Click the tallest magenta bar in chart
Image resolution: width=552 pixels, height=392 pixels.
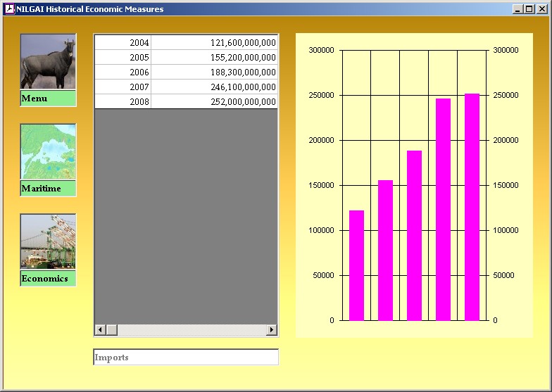pos(472,208)
